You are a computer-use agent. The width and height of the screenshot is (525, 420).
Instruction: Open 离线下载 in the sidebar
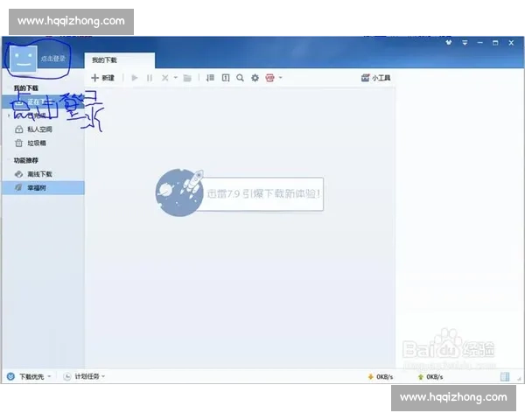pyautogui.click(x=43, y=174)
